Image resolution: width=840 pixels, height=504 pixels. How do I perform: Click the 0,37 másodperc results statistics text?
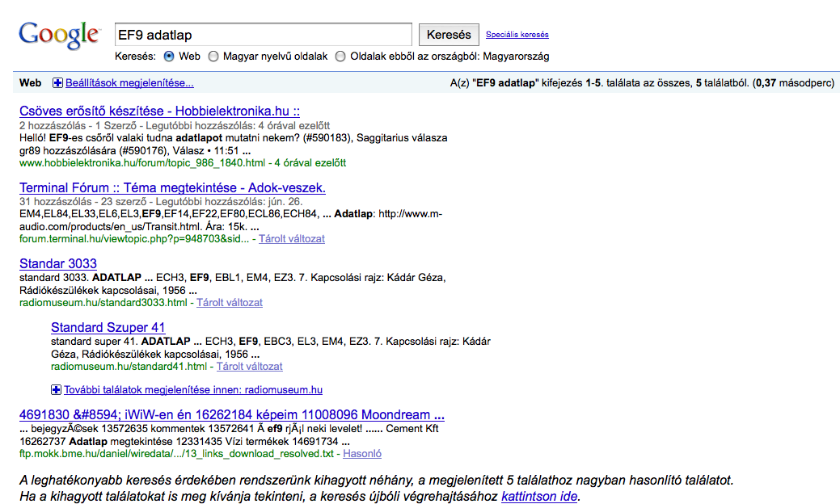click(793, 83)
